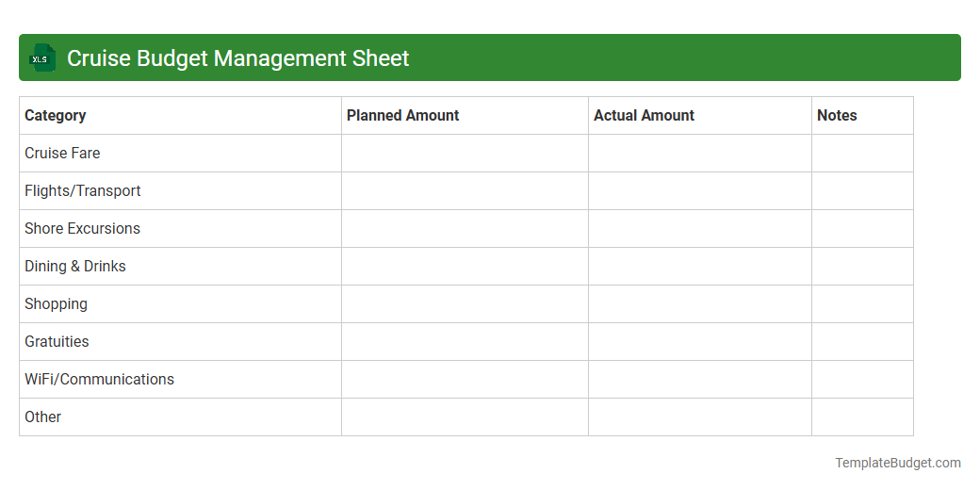Image resolution: width=980 pixels, height=490 pixels.
Task: Click the Cruise Budget Management Sheet title
Action: click(x=237, y=58)
